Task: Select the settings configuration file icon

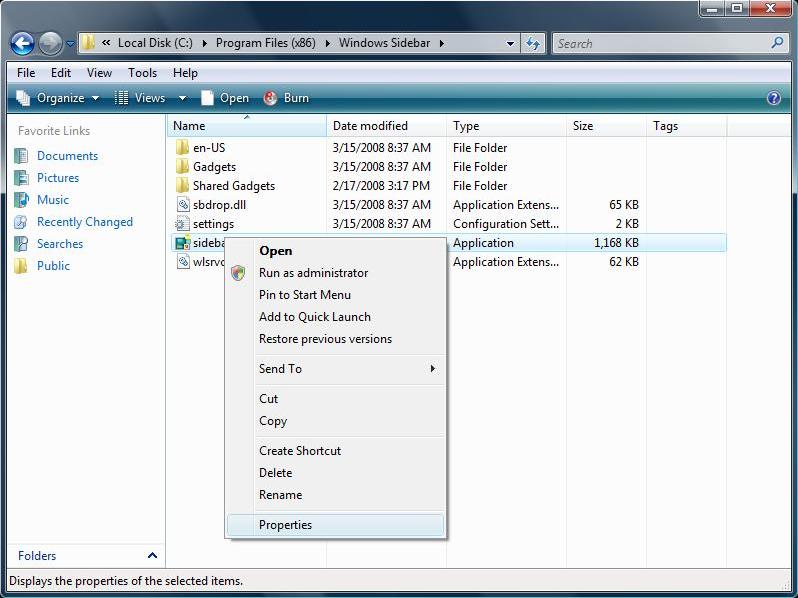Action: point(182,223)
